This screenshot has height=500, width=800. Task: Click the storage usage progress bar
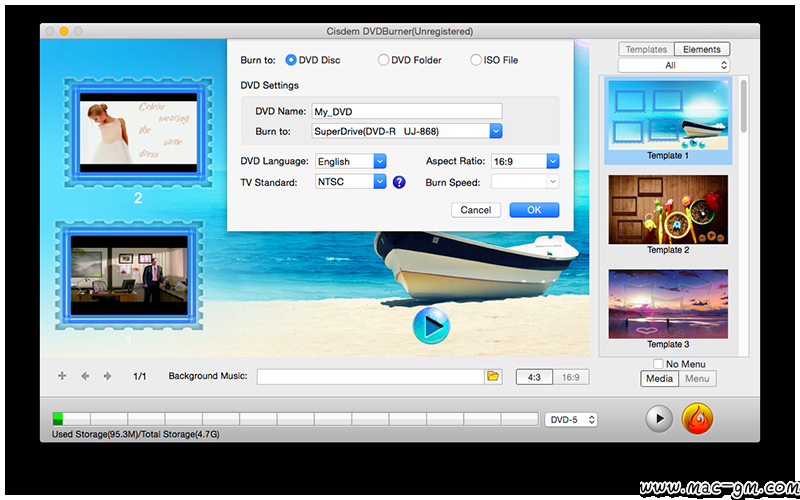coord(295,419)
